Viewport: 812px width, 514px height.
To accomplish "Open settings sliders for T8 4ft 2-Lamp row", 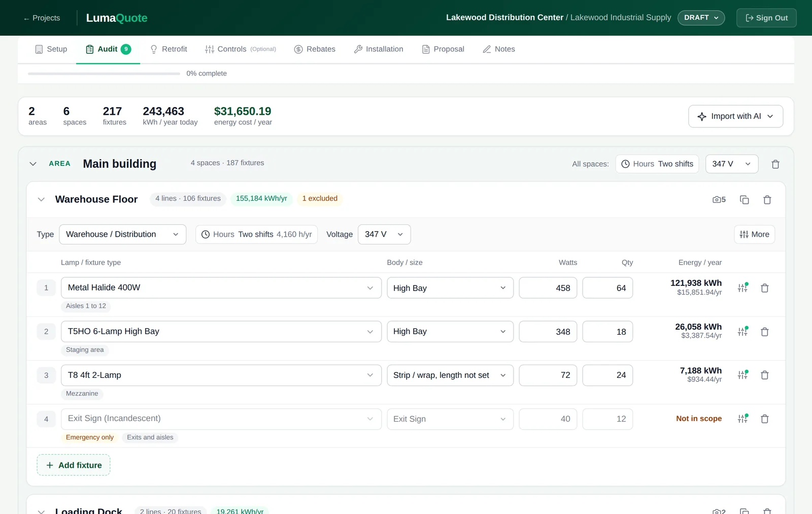I will [x=743, y=375].
